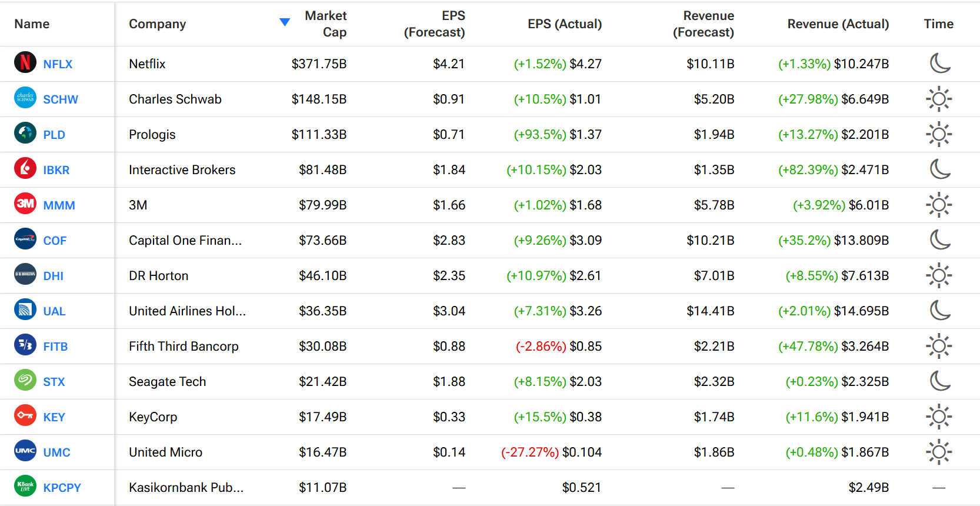Click the Capital One logo icon

(25, 239)
